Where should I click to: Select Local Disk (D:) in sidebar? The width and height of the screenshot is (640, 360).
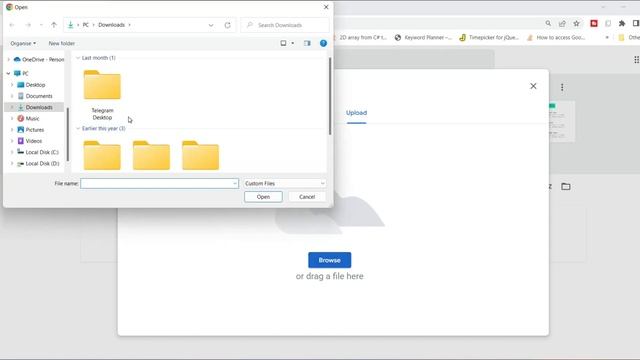pos(38,164)
